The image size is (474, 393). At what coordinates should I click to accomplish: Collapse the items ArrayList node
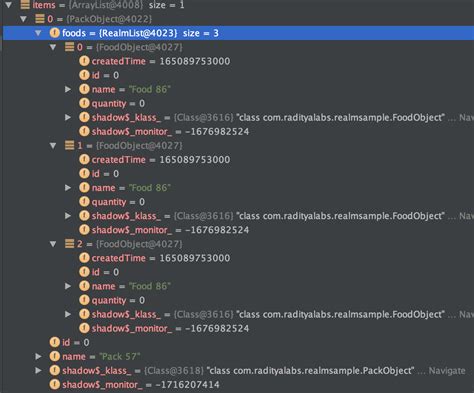(9, 5)
